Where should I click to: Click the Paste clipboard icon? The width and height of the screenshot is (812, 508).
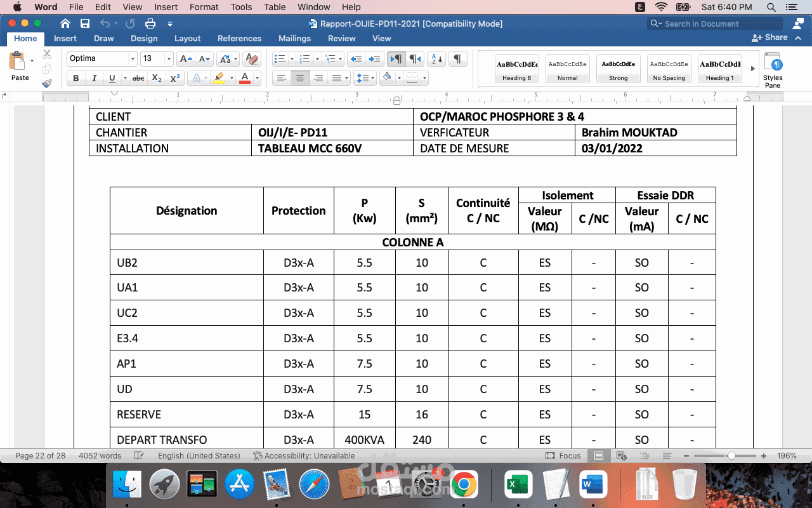point(17,62)
